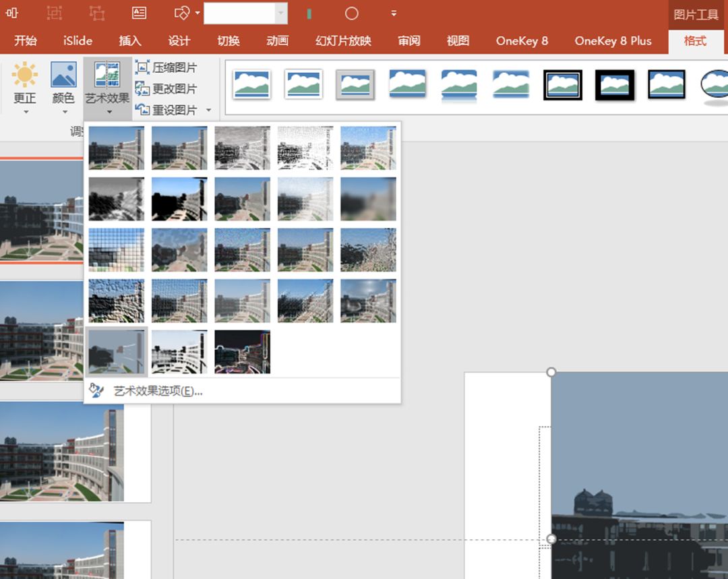Screen dimensions: 728x579
Task: Apply the simple black frame picture style
Action: (x=667, y=84)
